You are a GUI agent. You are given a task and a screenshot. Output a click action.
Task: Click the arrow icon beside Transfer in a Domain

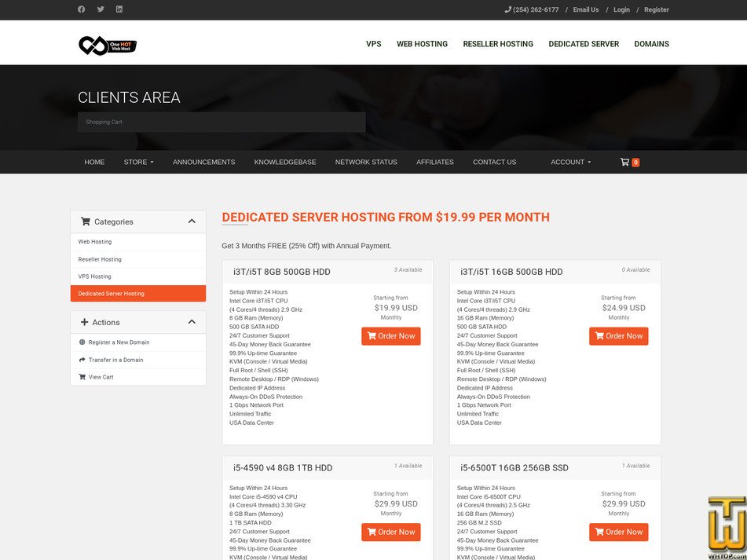click(82, 360)
